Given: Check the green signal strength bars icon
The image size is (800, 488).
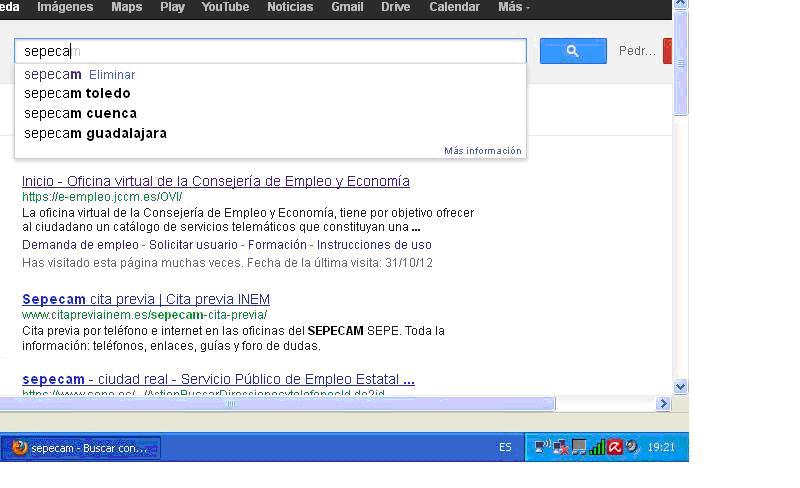Looking at the screenshot, I should point(596,448).
